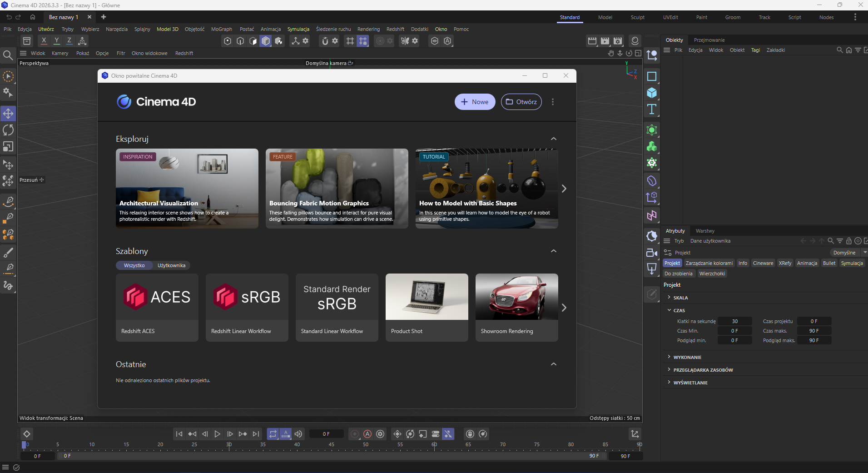Click the Camera object icon in right palette
The image size is (868, 473).
click(x=652, y=252)
